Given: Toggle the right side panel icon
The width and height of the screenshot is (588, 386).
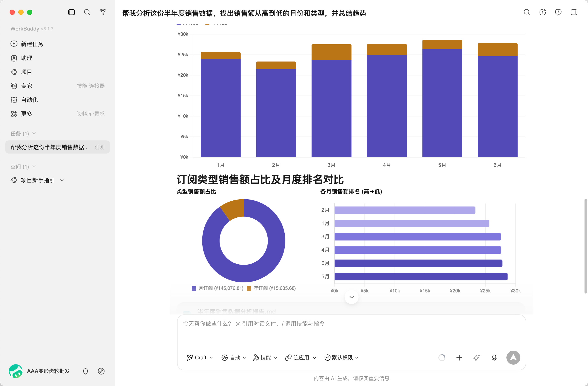Looking at the screenshot, I should (x=574, y=12).
